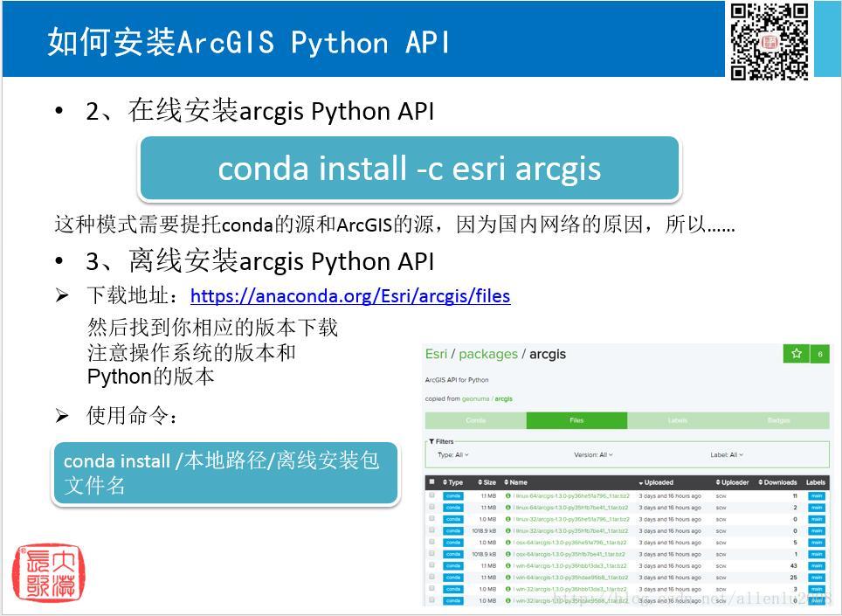Select the Files tab
Screen dimensions: 842x616
[x=576, y=420]
